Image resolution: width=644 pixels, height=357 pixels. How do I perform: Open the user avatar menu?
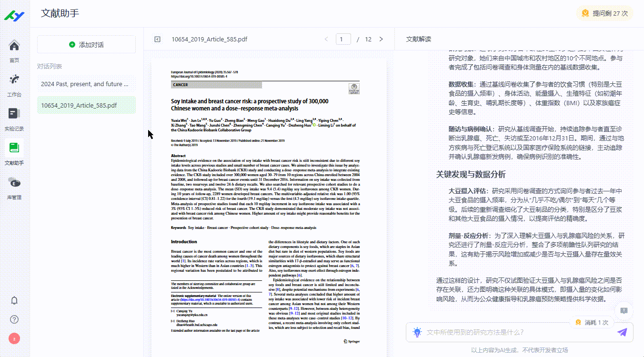click(x=14, y=338)
